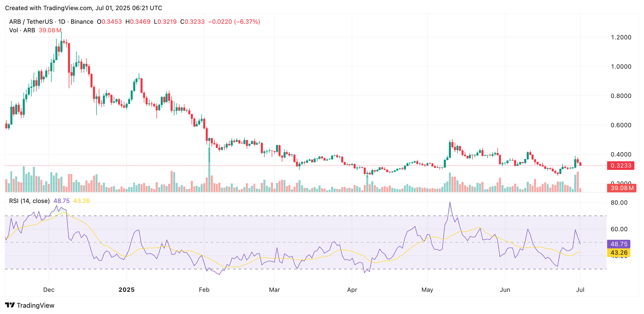
Task: Click the Jul label on time axis
Action: click(581, 290)
